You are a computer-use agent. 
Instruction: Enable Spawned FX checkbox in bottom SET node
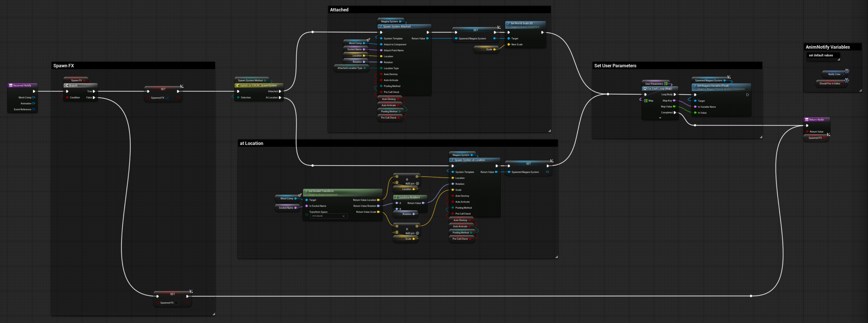click(176, 303)
